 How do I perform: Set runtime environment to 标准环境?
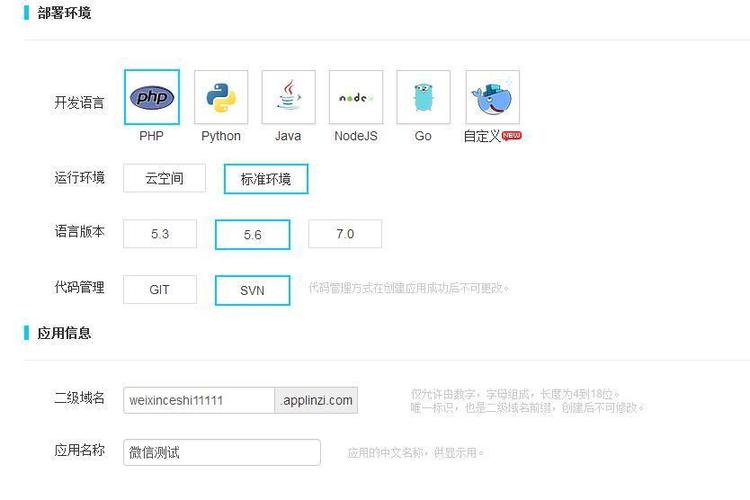click(266, 179)
